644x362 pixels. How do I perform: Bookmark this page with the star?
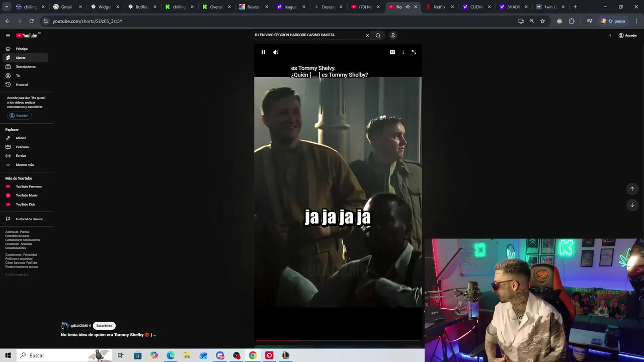click(x=543, y=21)
